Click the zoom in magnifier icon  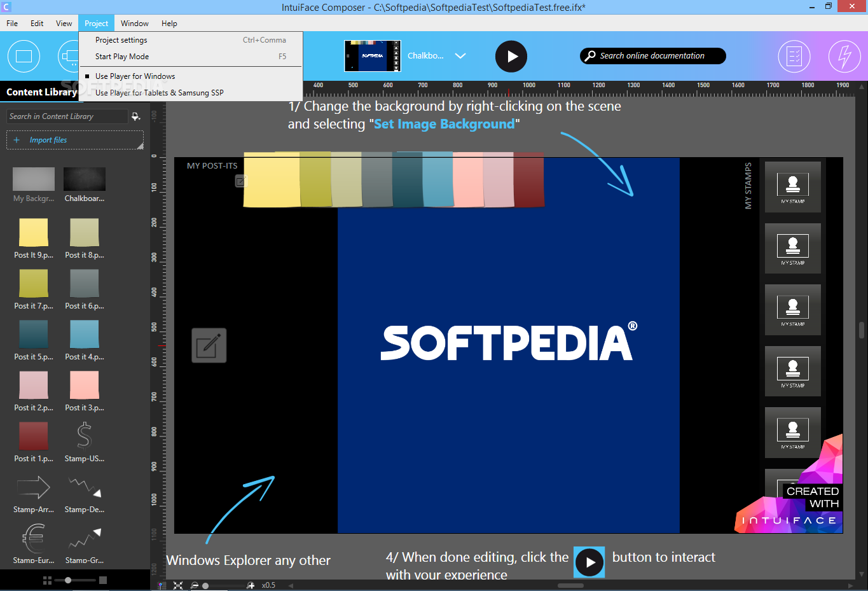251,585
